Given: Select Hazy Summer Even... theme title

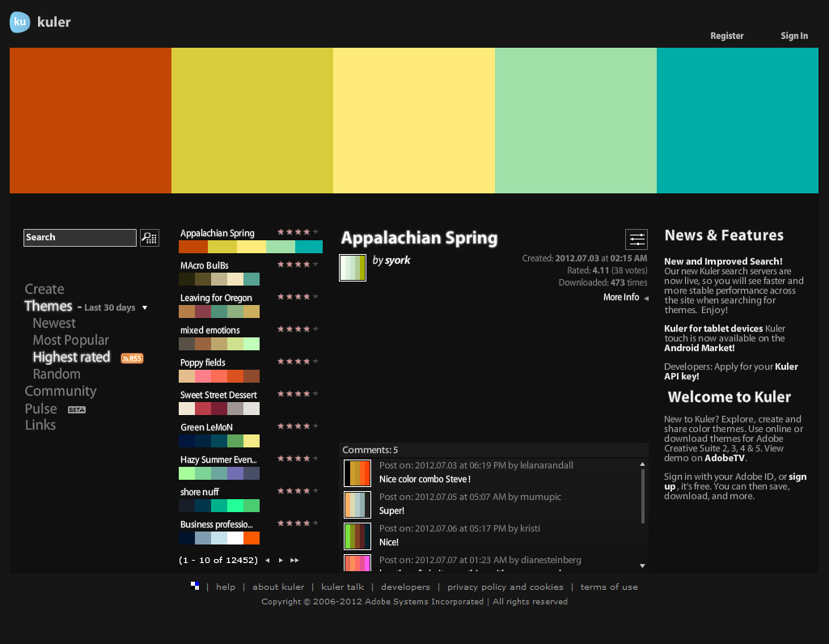Looking at the screenshot, I should coord(218,460).
